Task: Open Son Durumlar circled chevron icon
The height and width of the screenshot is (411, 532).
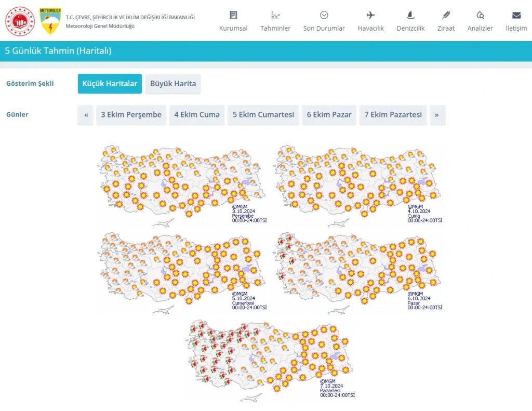Action: pos(324,15)
